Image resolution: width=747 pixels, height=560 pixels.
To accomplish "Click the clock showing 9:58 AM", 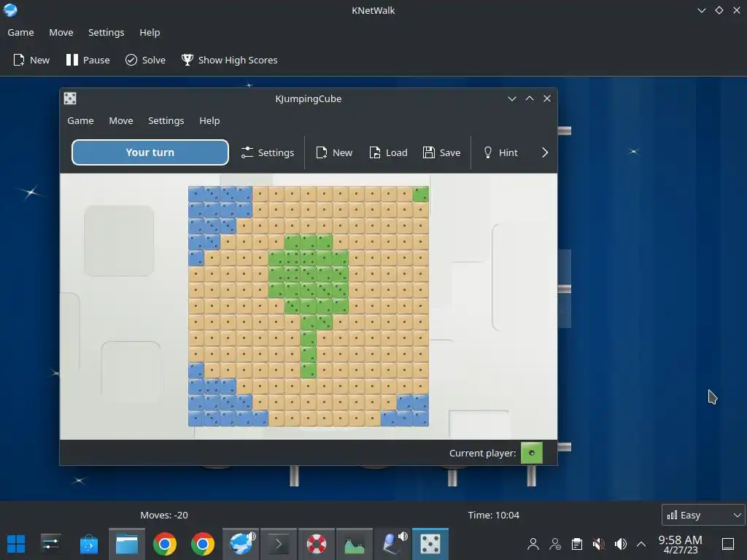I will [681, 544].
